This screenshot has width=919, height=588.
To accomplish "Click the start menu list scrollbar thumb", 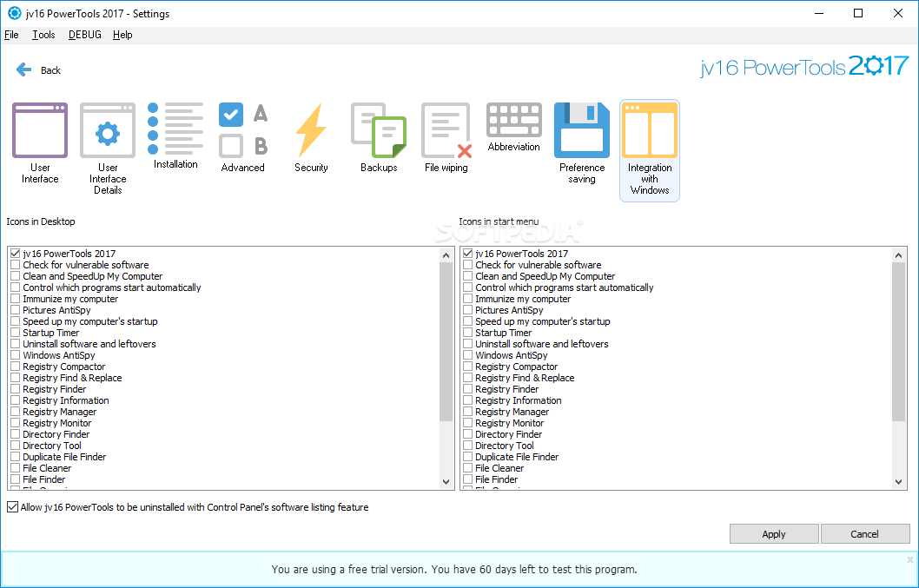I will tap(898, 342).
